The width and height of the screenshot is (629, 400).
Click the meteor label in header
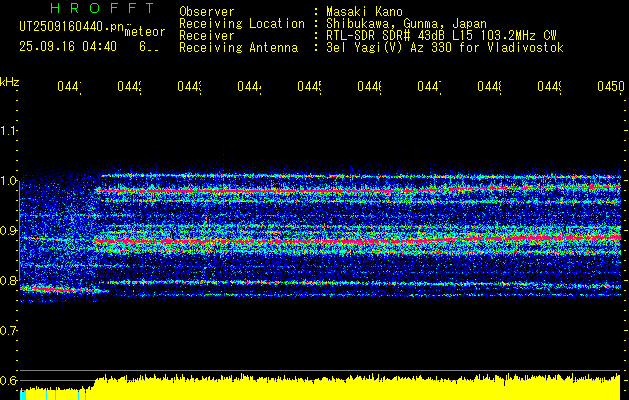144,32
